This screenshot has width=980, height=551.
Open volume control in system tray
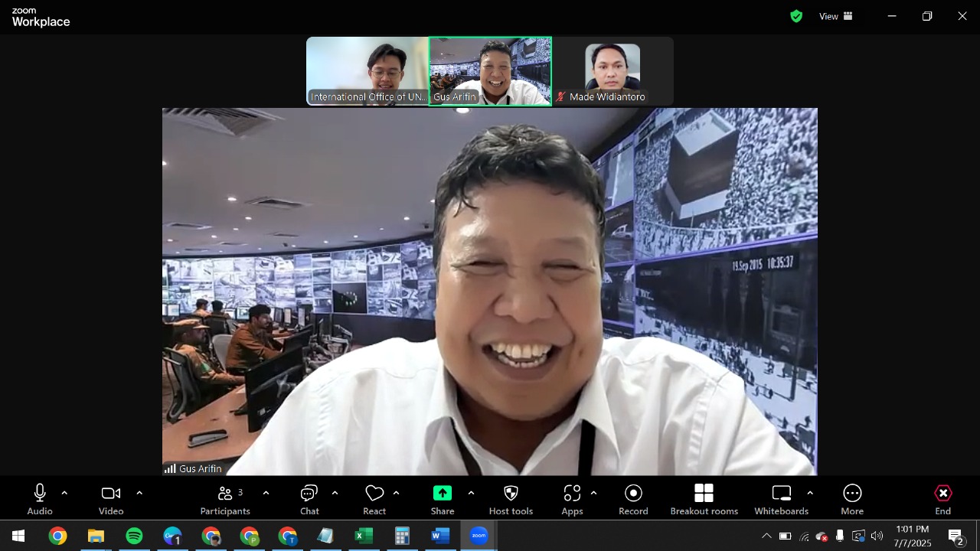[877, 536]
